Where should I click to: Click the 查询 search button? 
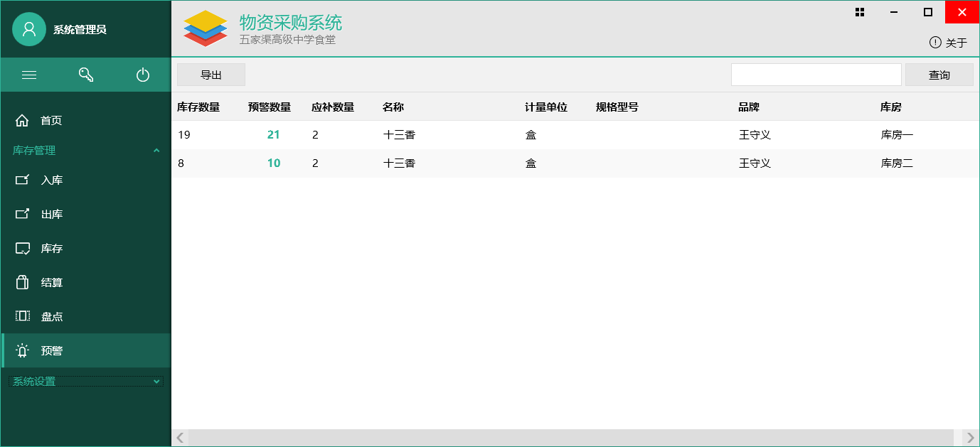[x=939, y=75]
